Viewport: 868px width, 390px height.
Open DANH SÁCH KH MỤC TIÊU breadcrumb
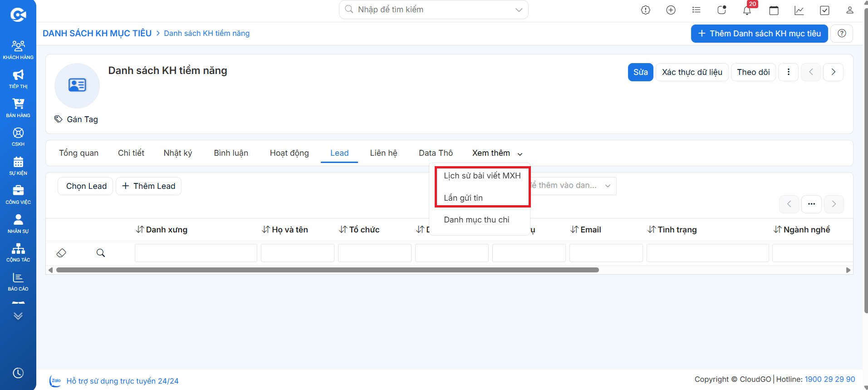click(97, 33)
